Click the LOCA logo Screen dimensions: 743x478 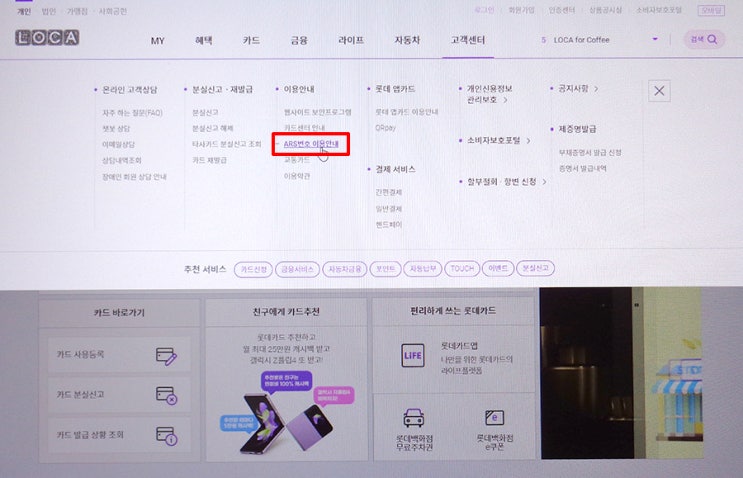(x=47, y=37)
